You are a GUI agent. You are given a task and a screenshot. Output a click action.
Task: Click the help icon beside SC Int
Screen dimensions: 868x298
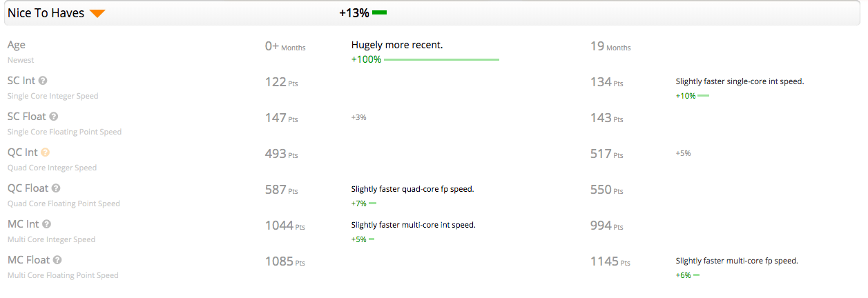(x=43, y=81)
